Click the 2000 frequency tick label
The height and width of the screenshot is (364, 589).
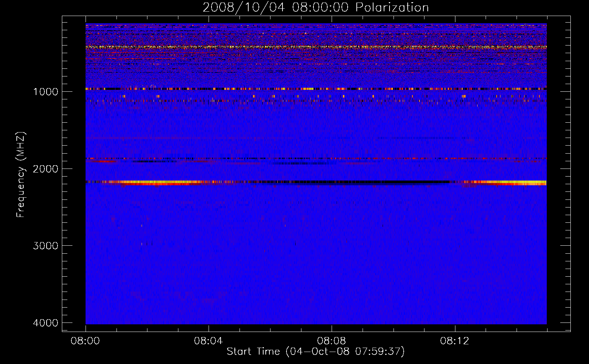click(x=46, y=169)
